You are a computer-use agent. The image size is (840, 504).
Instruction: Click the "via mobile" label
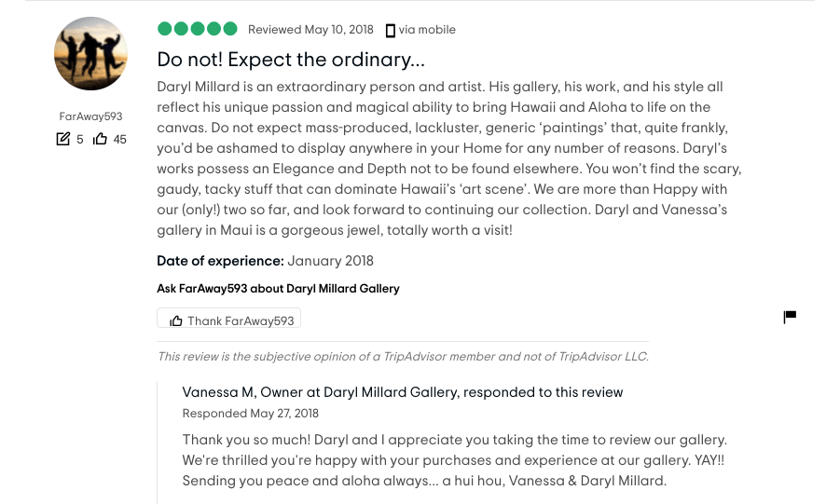pos(427,30)
